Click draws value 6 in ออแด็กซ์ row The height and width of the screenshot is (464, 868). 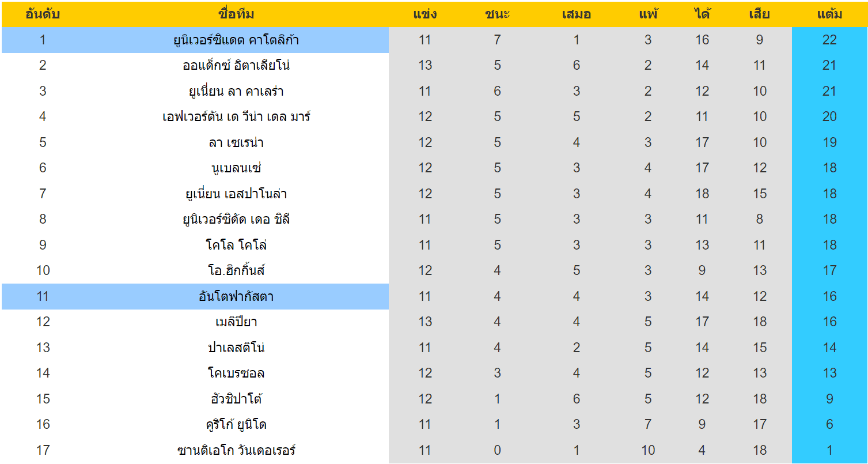[x=577, y=66]
